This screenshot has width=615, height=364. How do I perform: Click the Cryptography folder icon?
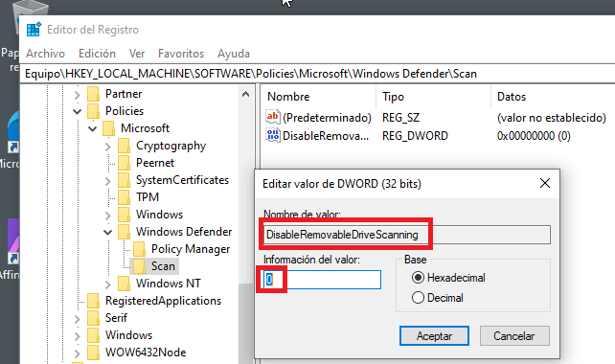click(x=124, y=146)
